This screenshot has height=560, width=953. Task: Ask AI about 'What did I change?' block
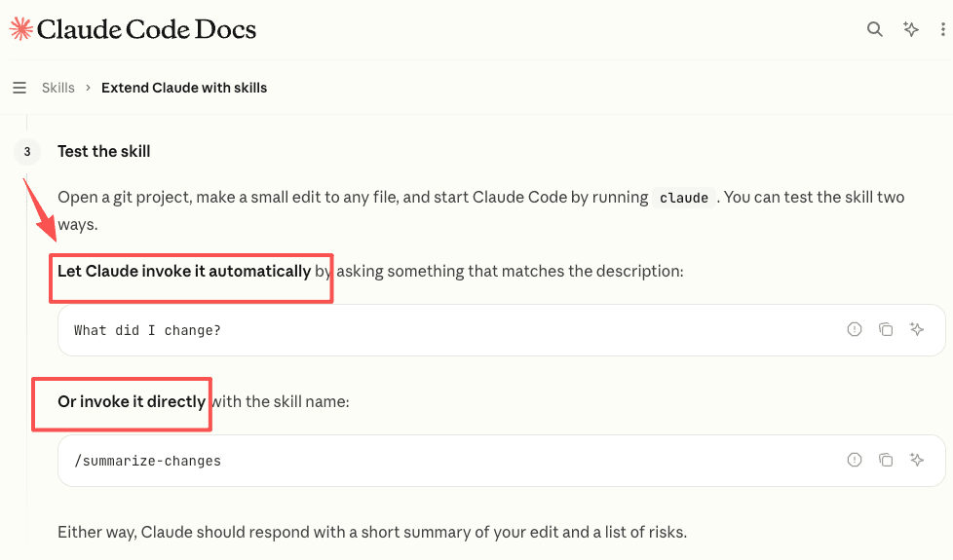(917, 329)
